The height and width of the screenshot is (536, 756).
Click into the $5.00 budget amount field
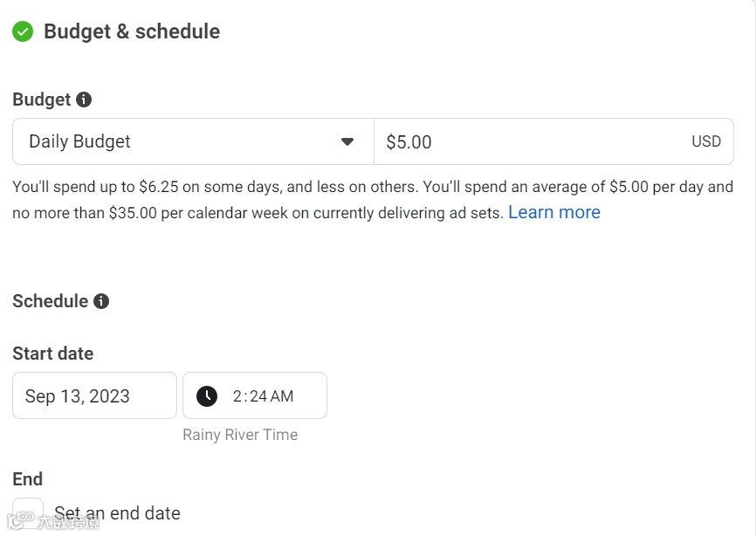click(x=533, y=141)
